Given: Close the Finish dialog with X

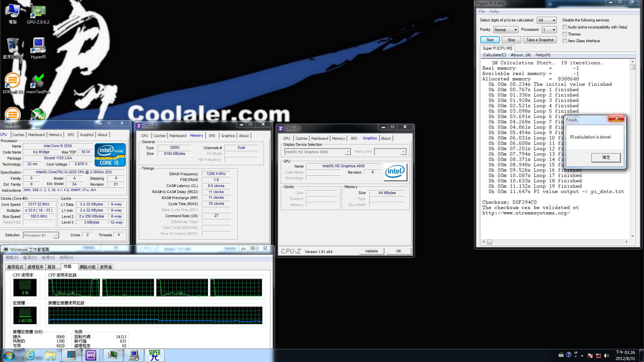Looking at the screenshot, I should (616, 118).
